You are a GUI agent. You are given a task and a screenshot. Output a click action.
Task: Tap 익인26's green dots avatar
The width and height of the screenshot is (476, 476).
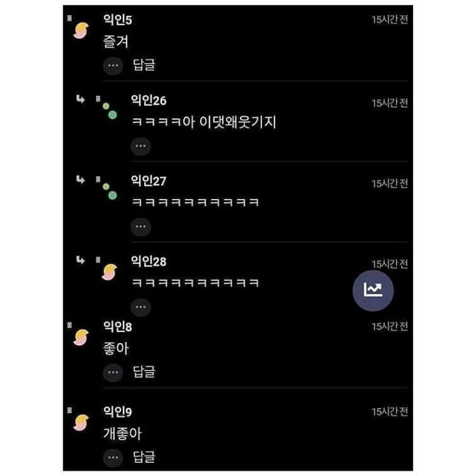(x=110, y=111)
